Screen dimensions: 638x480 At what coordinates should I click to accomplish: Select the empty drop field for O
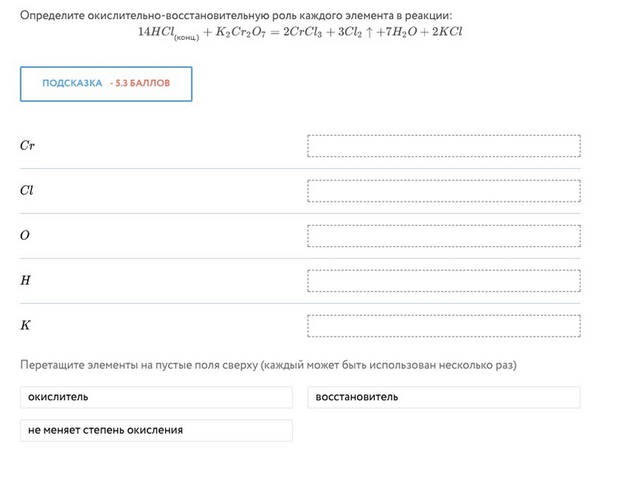(x=444, y=236)
